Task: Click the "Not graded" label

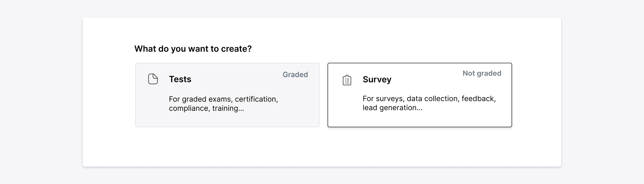Action: (482, 73)
